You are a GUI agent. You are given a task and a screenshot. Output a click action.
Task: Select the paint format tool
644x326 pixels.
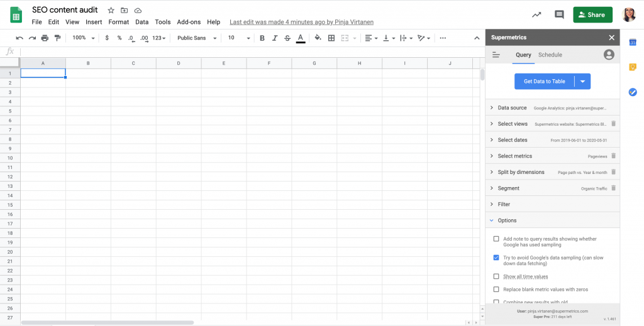pos(57,38)
